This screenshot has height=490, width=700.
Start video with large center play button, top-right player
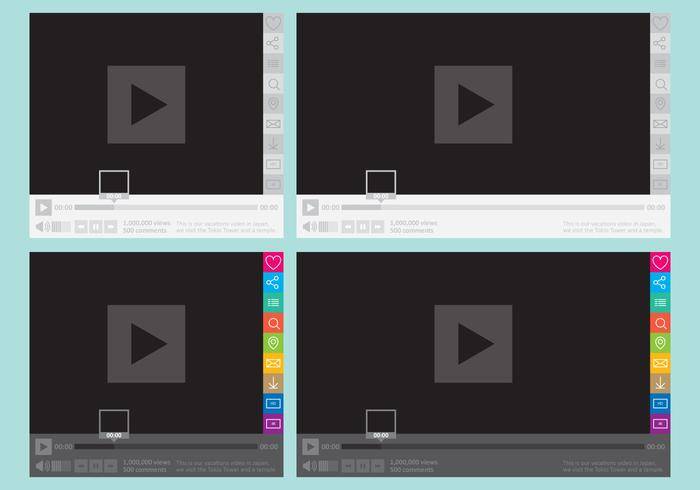pos(473,105)
